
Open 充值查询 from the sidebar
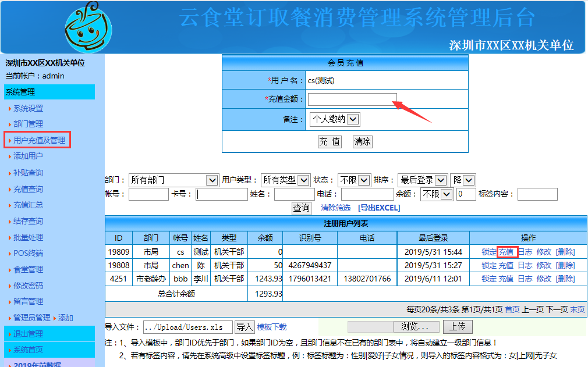pyautogui.click(x=28, y=189)
